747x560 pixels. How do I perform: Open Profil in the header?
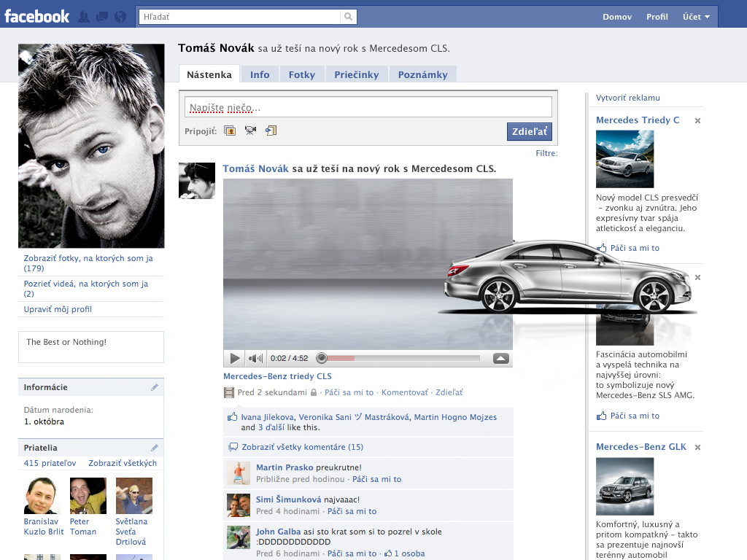click(x=657, y=17)
